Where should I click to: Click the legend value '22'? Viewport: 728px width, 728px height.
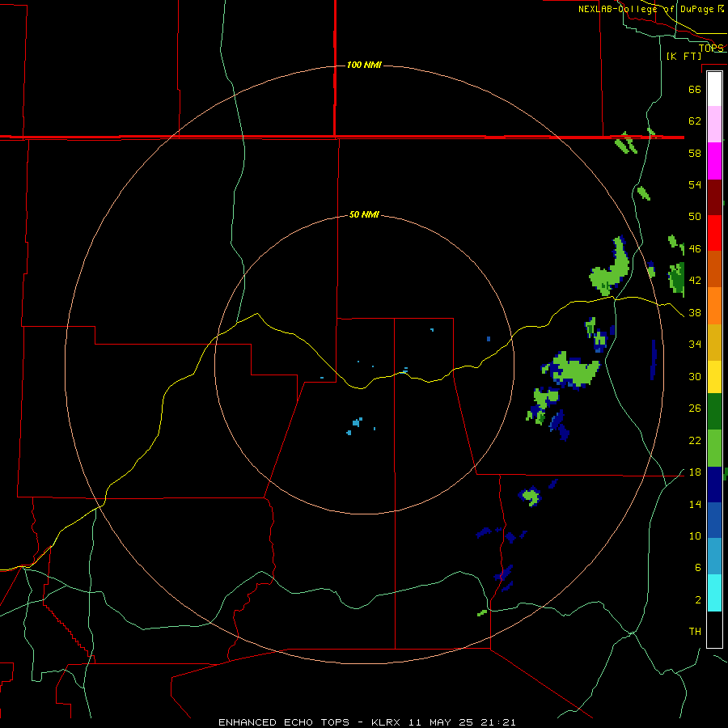point(695,440)
